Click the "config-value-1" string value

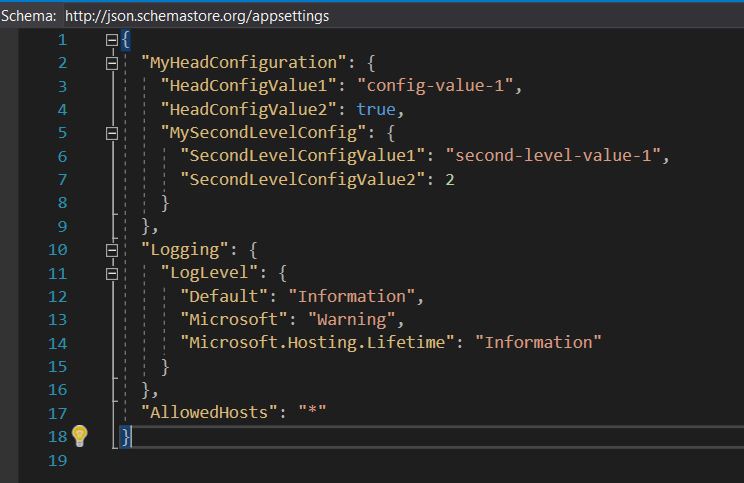439,86
